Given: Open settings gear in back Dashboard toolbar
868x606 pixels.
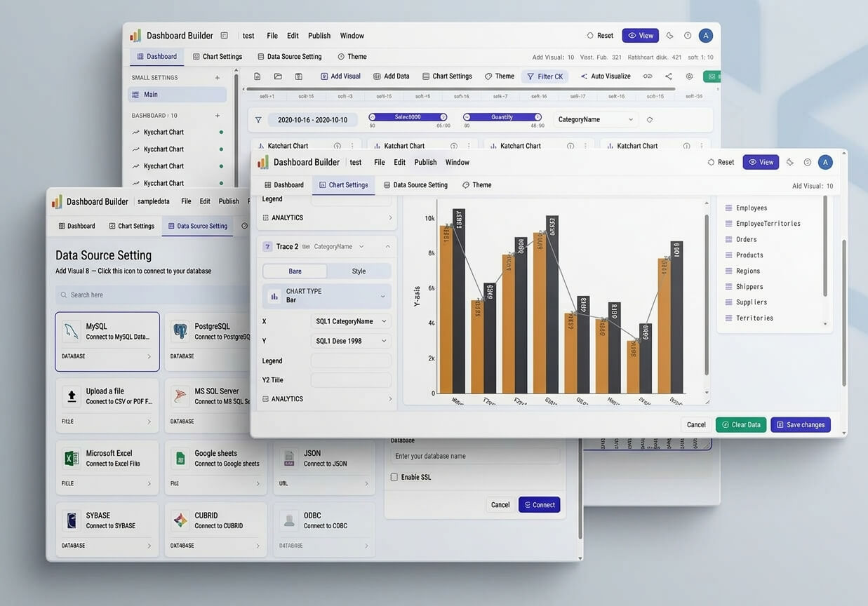Looking at the screenshot, I should click(x=689, y=76).
